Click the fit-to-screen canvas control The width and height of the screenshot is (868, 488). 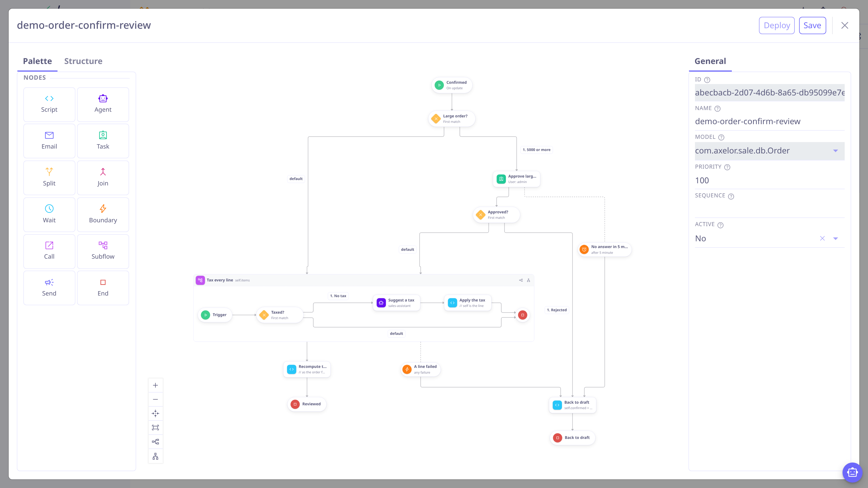[155, 428]
